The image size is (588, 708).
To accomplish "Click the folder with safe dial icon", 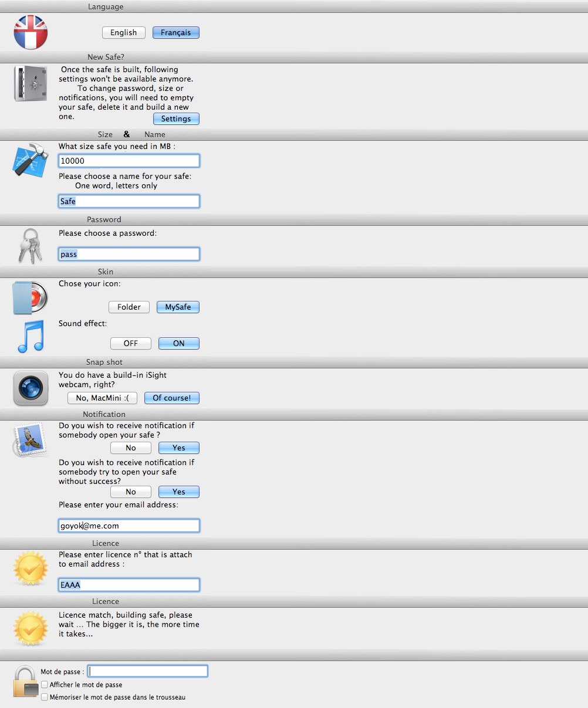I will click(x=30, y=298).
